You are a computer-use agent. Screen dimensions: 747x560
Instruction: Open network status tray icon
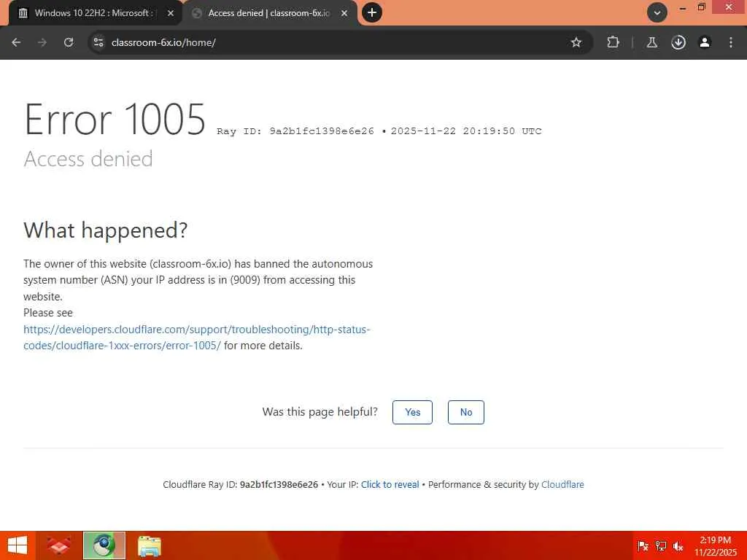pyautogui.click(x=661, y=546)
